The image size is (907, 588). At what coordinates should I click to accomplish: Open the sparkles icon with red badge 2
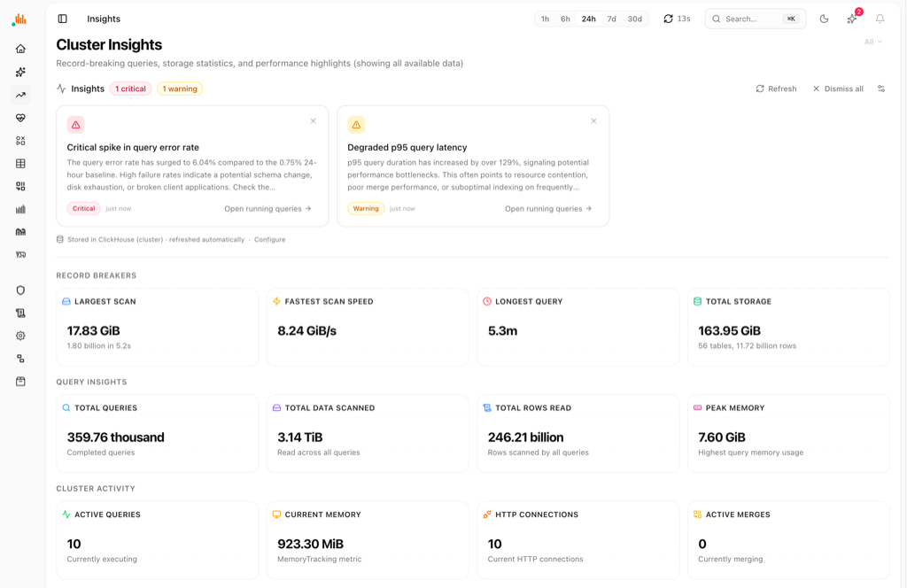[x=852, y=19]
